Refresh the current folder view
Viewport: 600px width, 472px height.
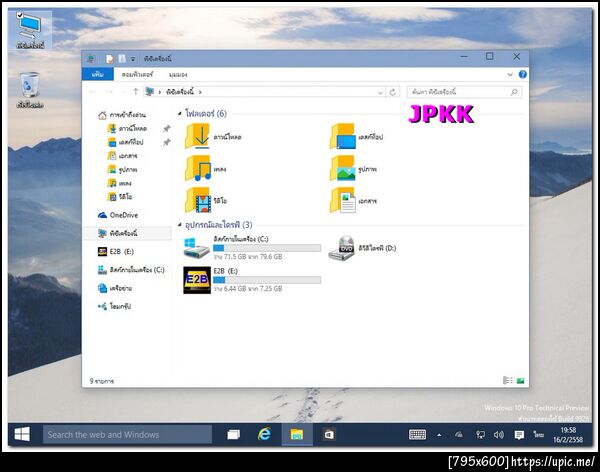(x=393, y=92)
